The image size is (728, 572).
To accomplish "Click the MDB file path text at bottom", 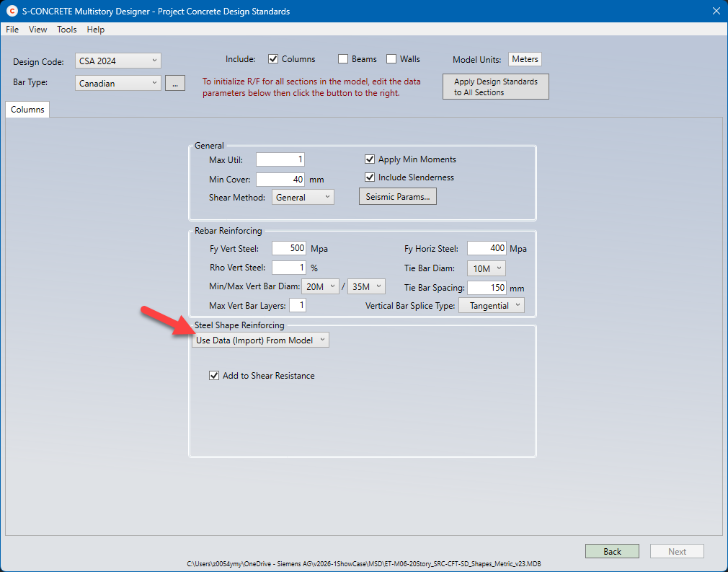I will (x=364, y=563).
